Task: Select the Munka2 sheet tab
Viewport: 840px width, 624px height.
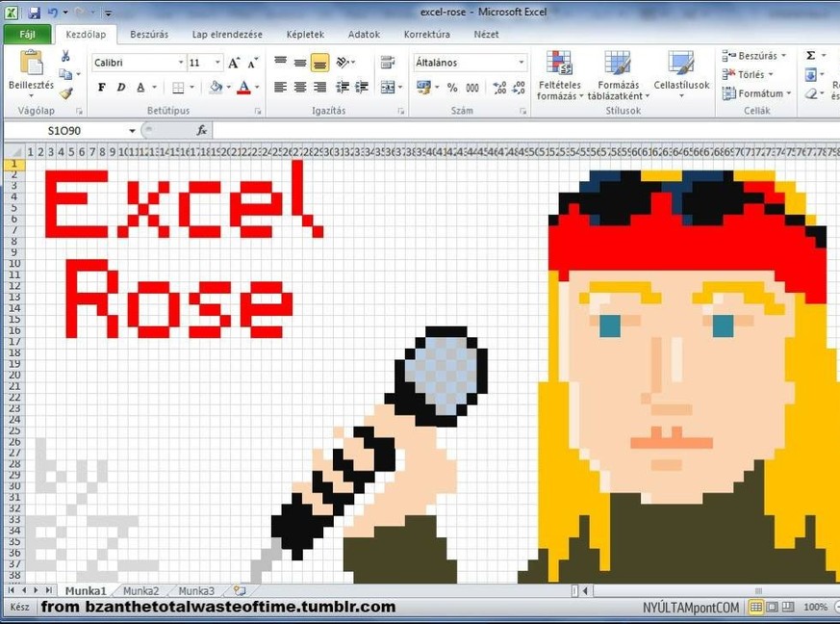Action: pyautogui.click(x=141, y=590)
